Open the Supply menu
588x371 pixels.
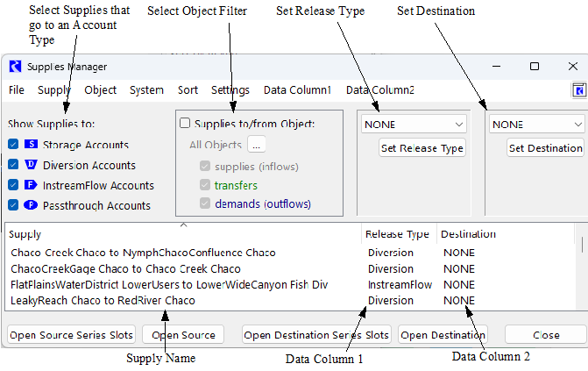pyautogui.click(x=54, y=90)
